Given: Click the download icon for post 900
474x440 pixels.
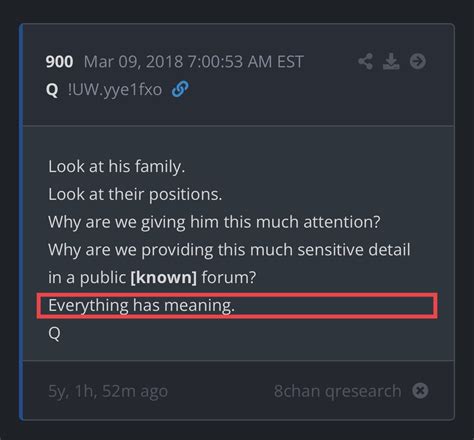Looking at the screenshot, I should [391, 61].
